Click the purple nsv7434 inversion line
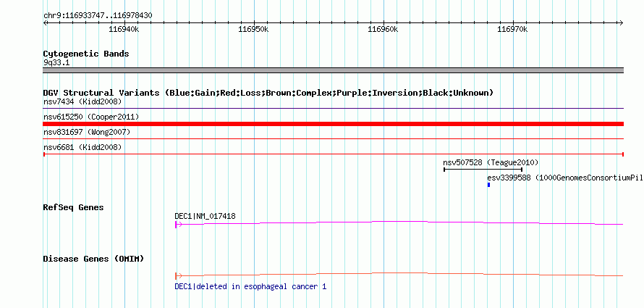Image resolution: width=644 pixels, height=308 pixels. (333, 109)
